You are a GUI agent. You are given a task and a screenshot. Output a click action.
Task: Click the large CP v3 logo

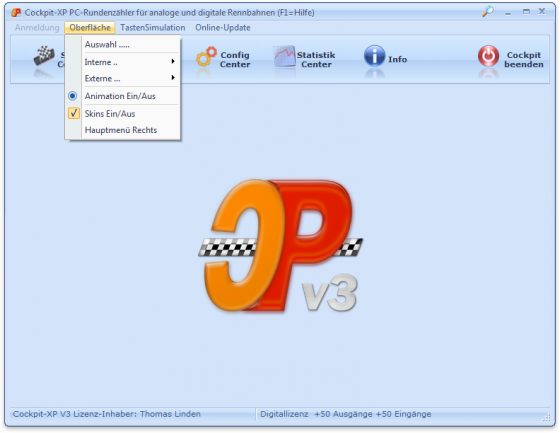click(x=281, y=246)
